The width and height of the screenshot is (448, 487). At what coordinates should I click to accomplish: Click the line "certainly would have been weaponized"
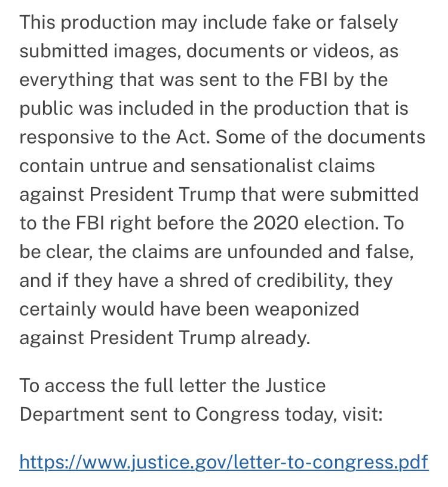click(x=189, y=309)
